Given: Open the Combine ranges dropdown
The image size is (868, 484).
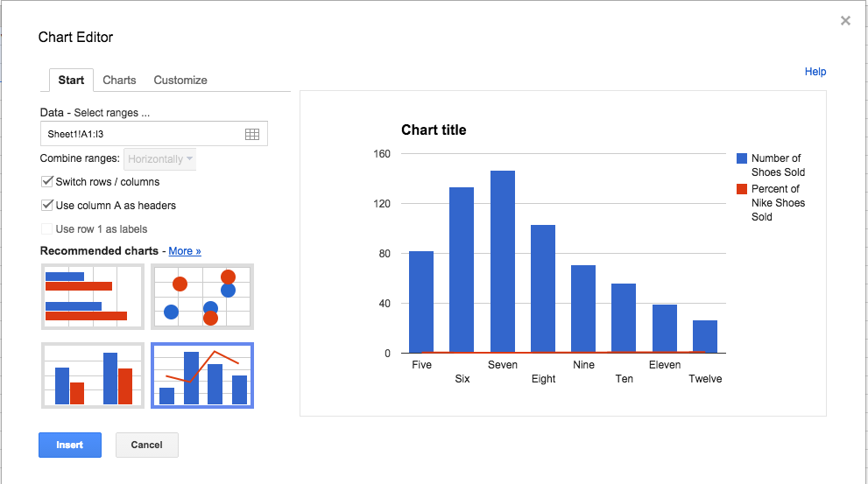Looking at the screenshot, I should pos(161,159).
